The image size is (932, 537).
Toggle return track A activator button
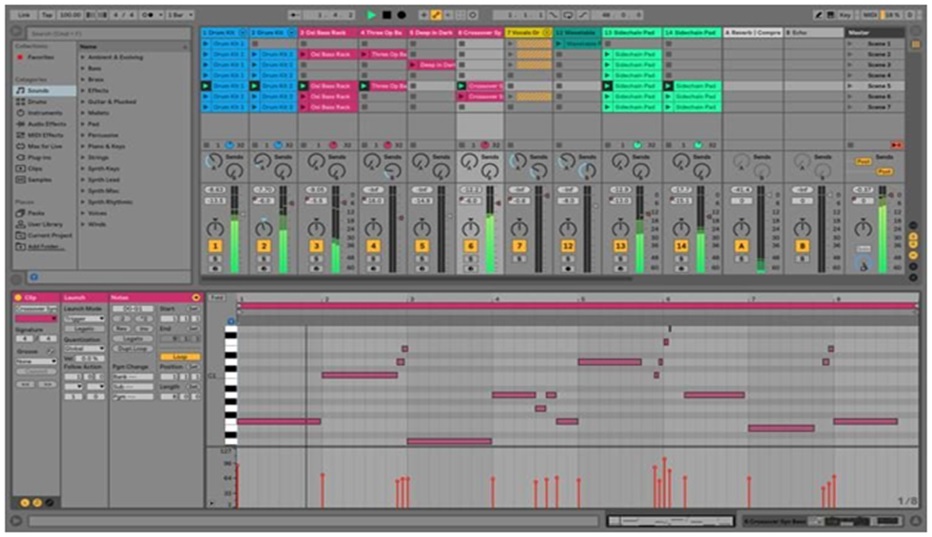click(x=741, y=246)
